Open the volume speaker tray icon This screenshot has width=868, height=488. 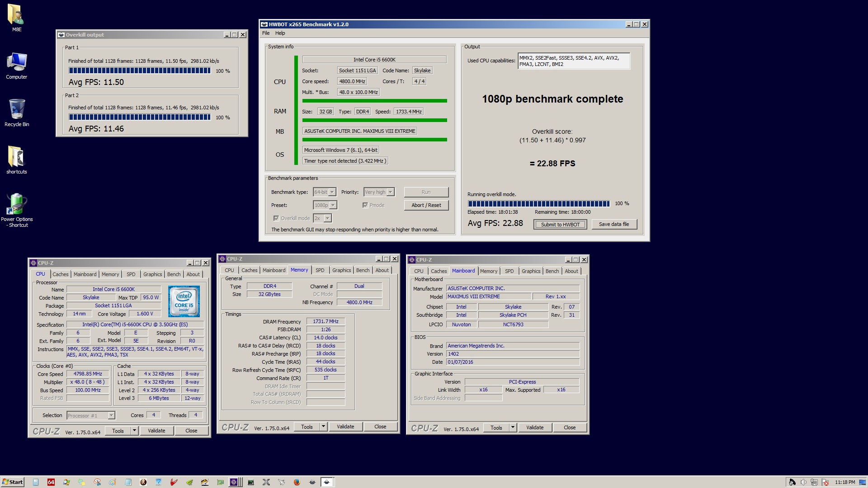(x=803, y=482)
